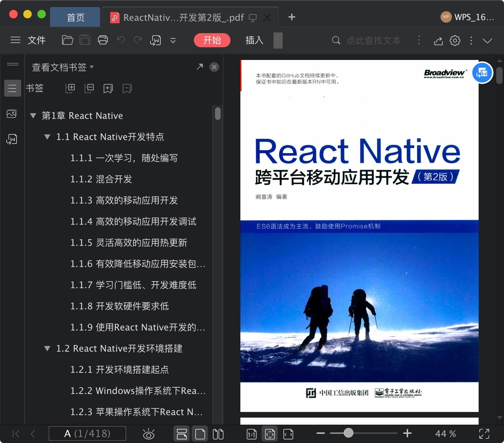Click the redo arrow icon
504x443 pixels.
[x=138, y=40]
